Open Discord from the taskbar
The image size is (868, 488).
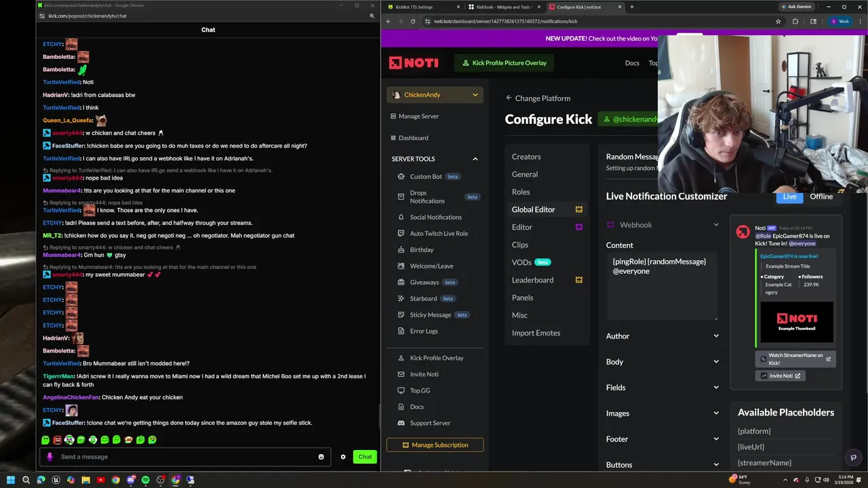131,480
